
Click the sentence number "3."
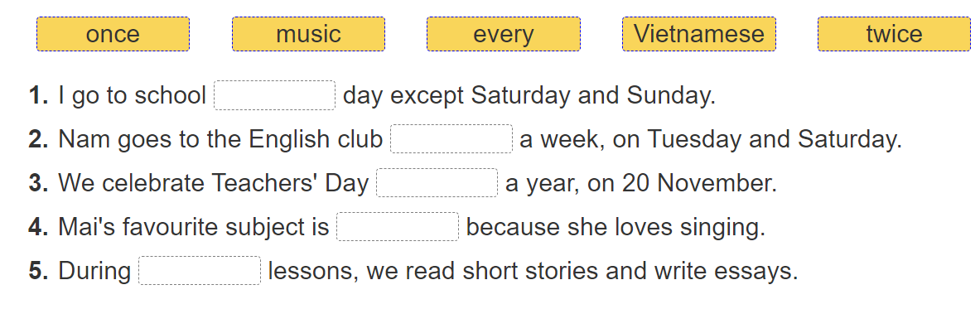coord(39,183)
